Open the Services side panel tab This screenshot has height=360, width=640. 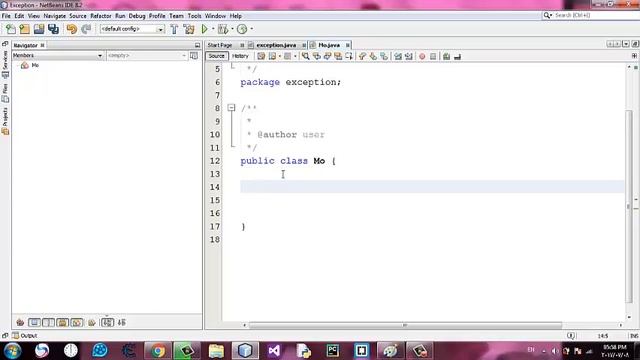[x=5, y=64]
